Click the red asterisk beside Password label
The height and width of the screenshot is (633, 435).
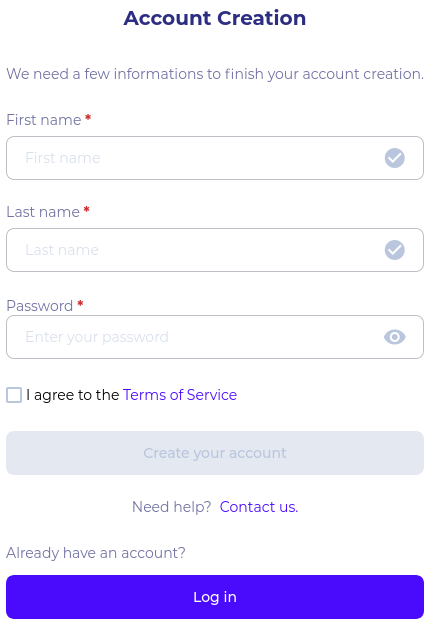coord(80,303)
